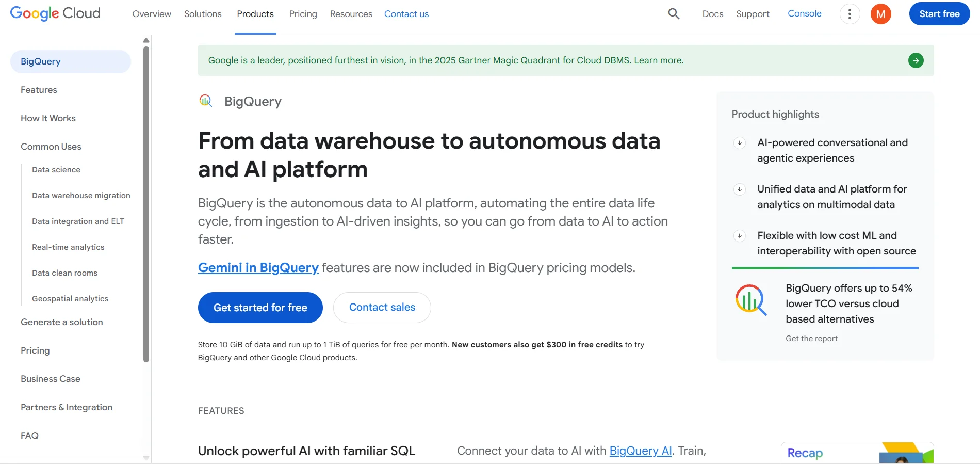Open Data warehouse migration sidebar item
Image resolution: width=980 pixels, height=464 pixels.
pos(81,196)
